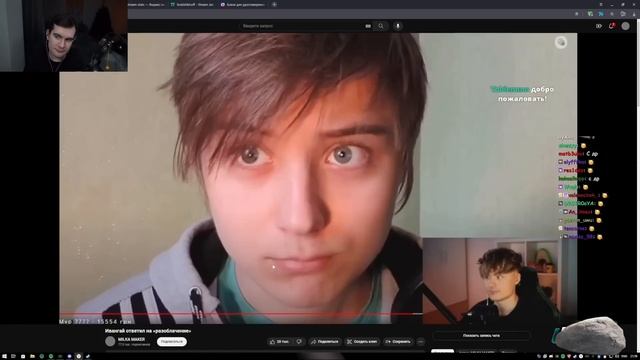Click the Create clip button
This screenshot has width=640, height=360.
click(x=362, y=342)
